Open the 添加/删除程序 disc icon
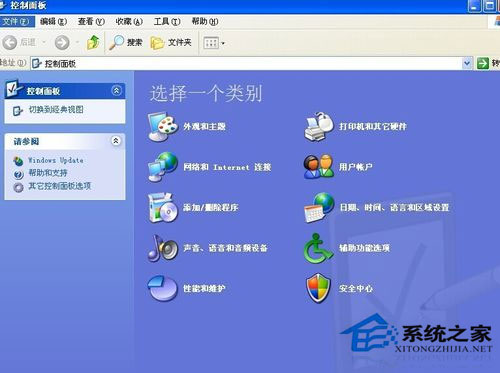The width and height of the screenshot is (500, 373). (163, 207)
